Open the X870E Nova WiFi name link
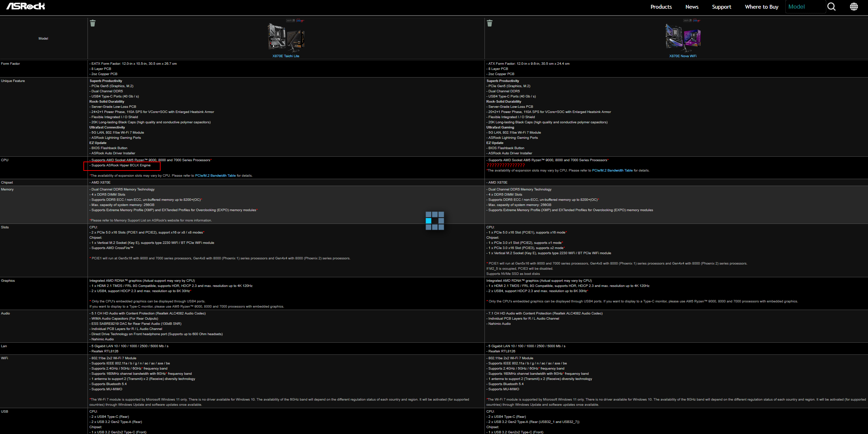868x434 pixels. tap(683, 56)
